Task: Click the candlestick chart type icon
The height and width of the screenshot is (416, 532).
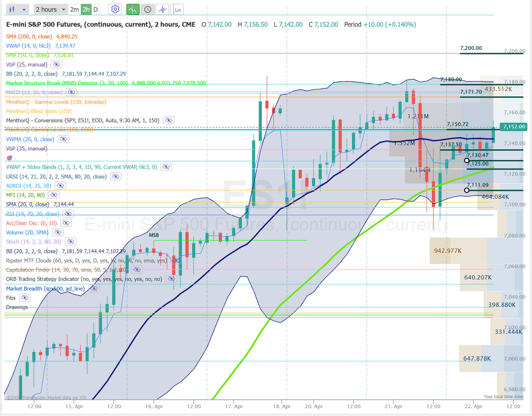Action: pos(12,9)
